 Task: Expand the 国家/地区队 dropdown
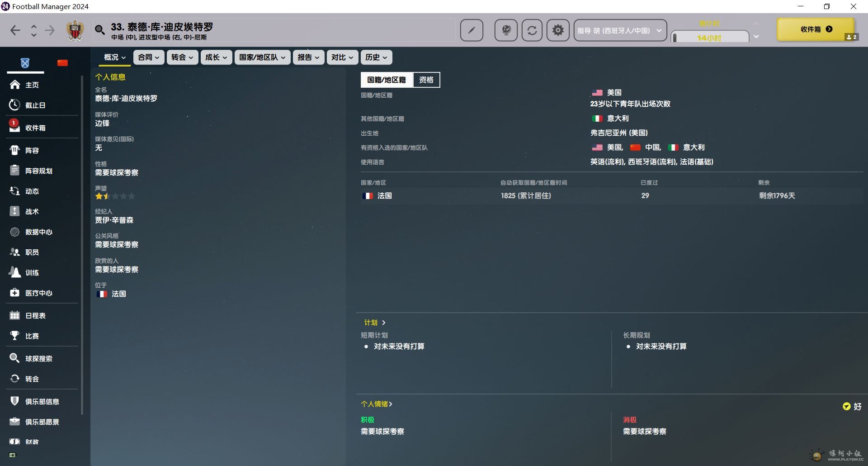[x=262, y=57]
